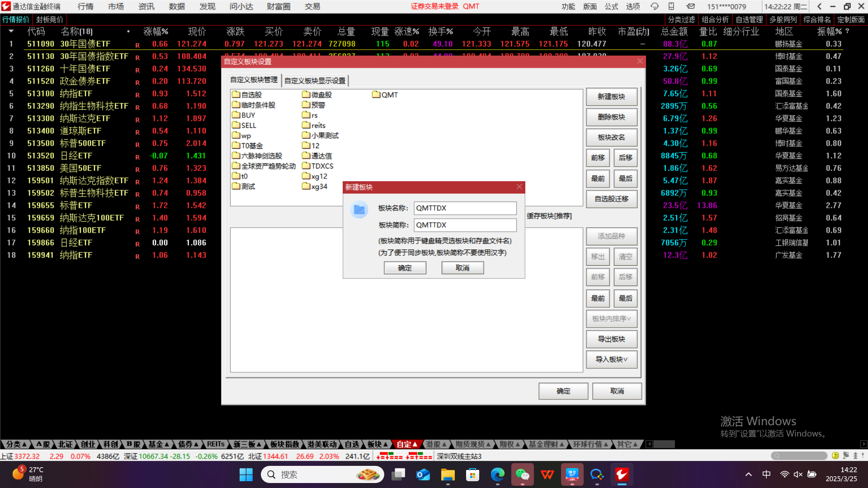868x488 pixels.
Task: Switch to 自定义板块显示设置 tab
Action: point(315,80)
